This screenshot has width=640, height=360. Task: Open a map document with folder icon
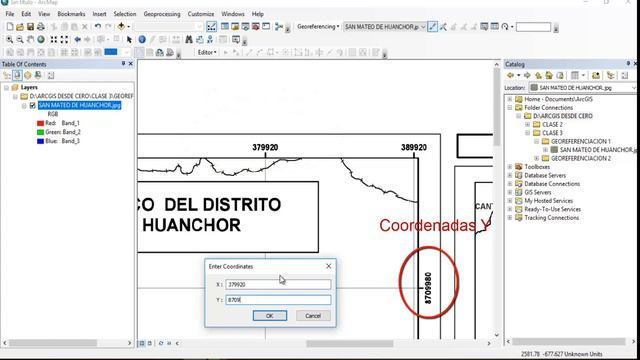[x=20, y=27]
